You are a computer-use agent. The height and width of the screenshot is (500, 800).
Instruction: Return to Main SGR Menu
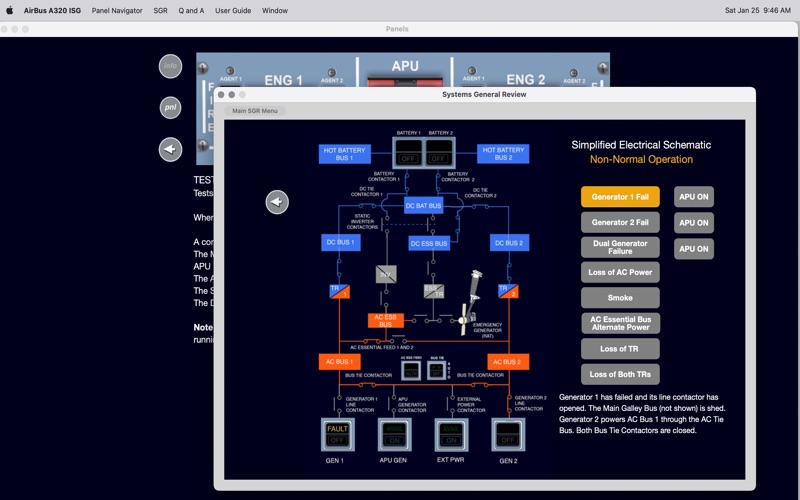coord(255,111)
